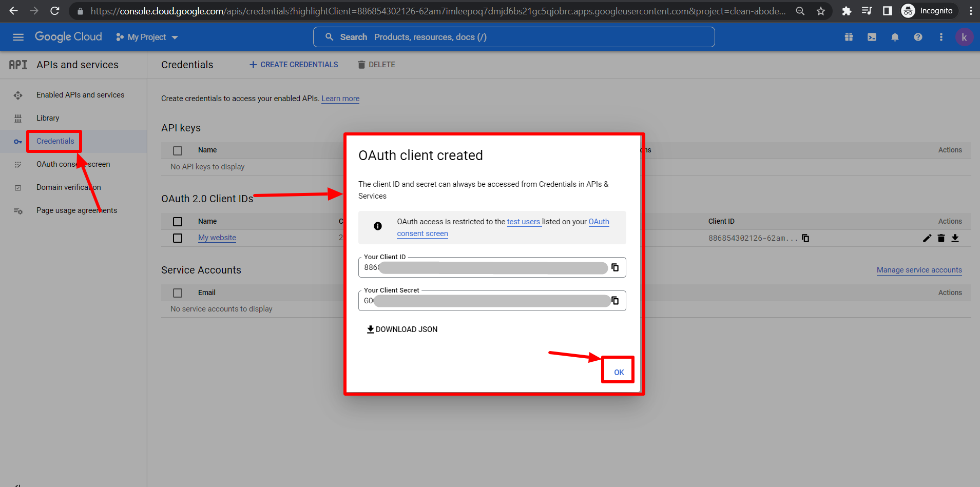The height and width of the screenshot is (487, 980).
Task: Click the media control icon in browser toolbar
Action: [x=867, y=11]
